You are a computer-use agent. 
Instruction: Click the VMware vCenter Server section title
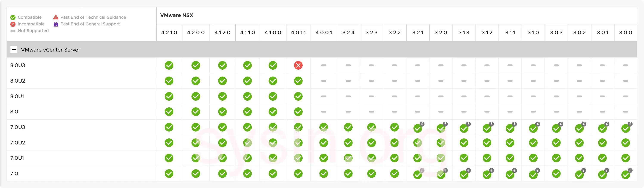click(x=50, y=50)
